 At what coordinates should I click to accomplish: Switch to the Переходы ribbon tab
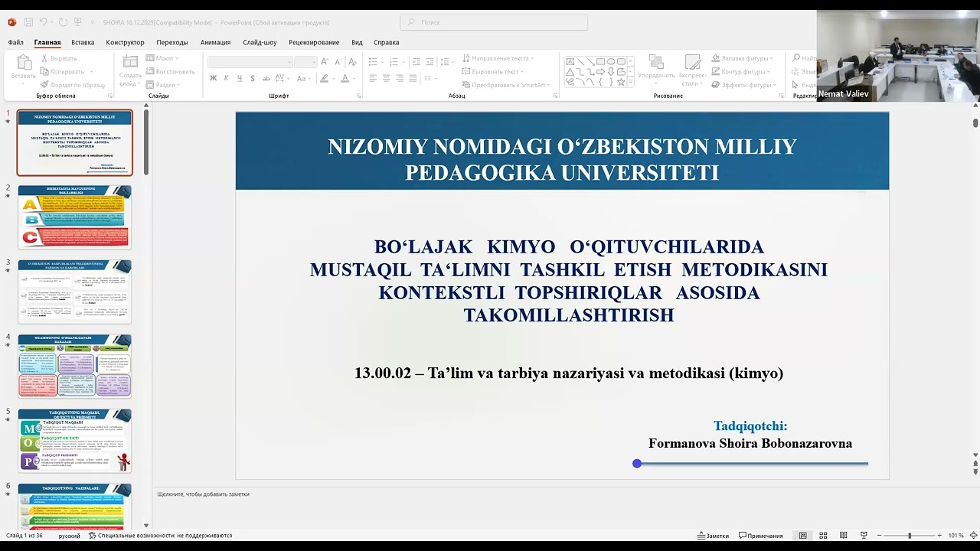click(x=172, y=43)
